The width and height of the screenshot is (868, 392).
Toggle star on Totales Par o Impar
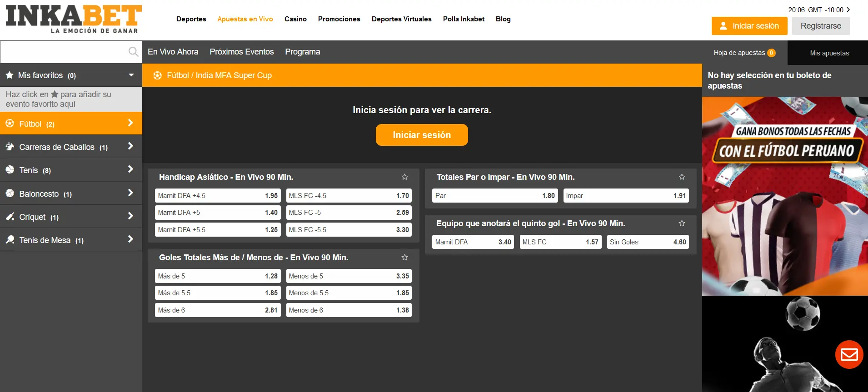click(x=682, y=177)
